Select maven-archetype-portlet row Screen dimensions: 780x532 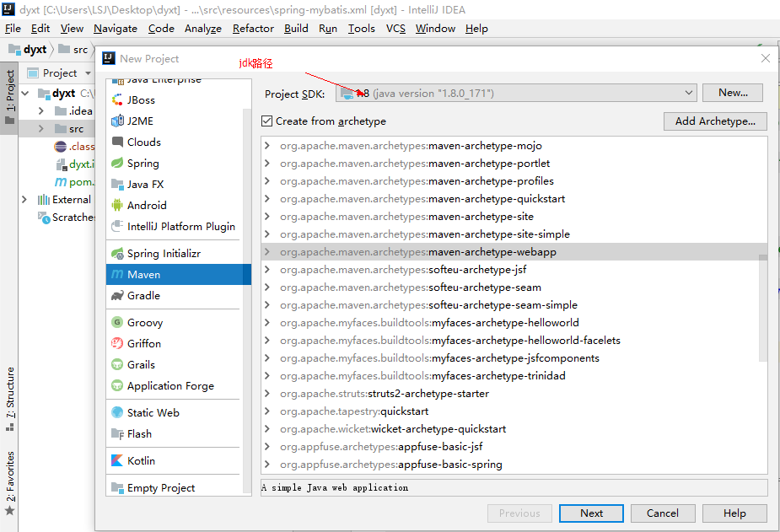514,164
